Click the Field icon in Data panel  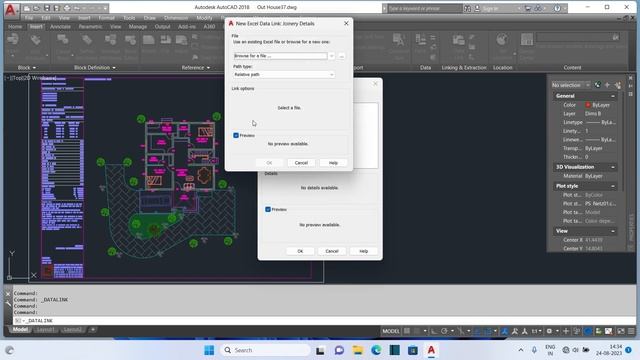[x=420, y=40]
